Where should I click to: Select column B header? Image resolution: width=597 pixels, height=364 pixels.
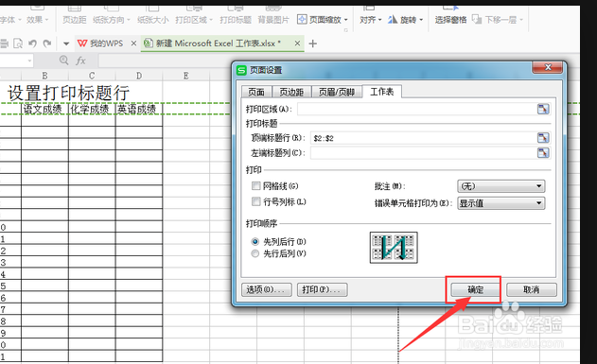click(44, 76)
